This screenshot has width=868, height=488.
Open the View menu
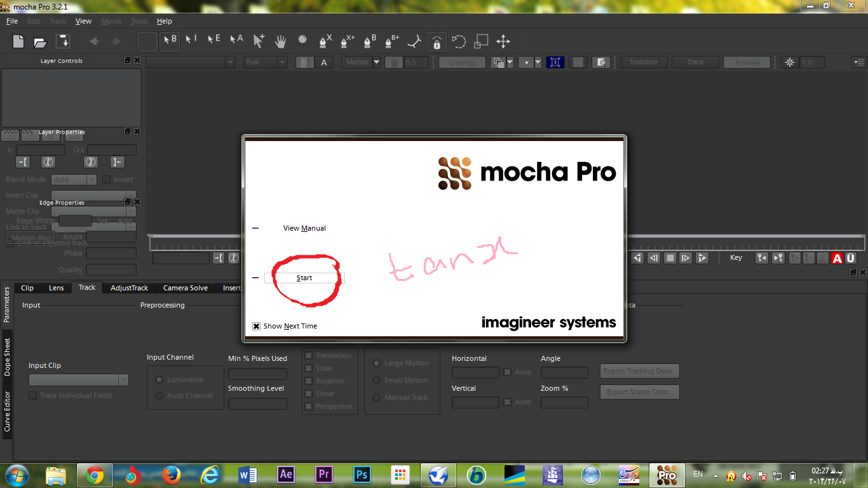point(83,21)
